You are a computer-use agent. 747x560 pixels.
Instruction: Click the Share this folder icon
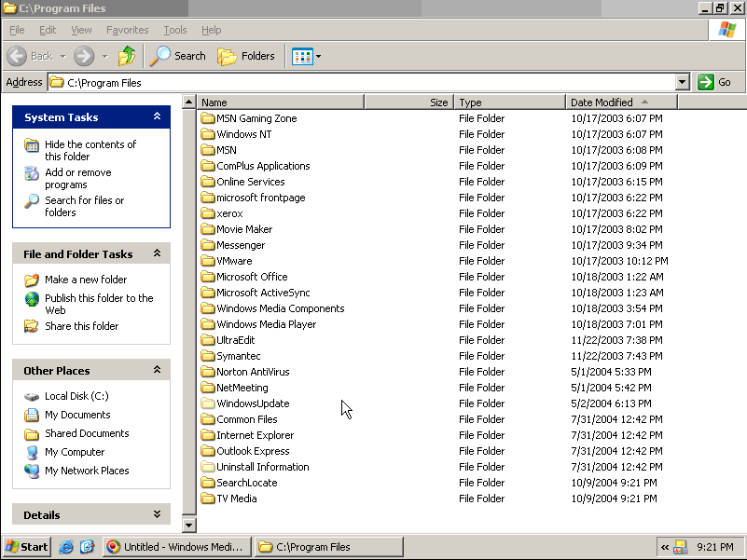[x=32, y=326]
